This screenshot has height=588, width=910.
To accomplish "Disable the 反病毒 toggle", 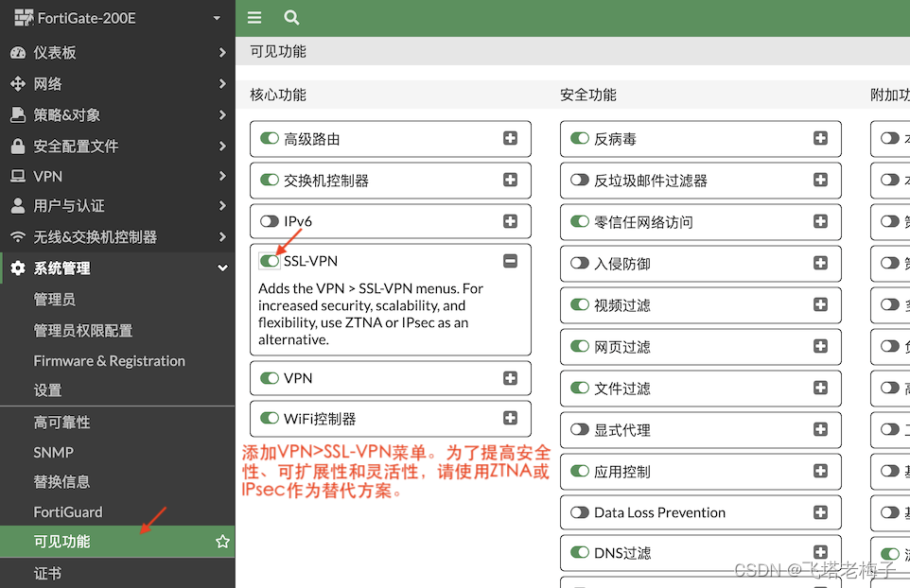I will 580,139.
